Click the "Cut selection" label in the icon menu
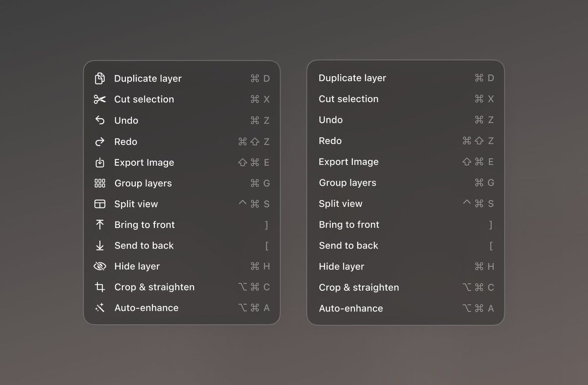Image resolution: width=588 pixels, height=385 pixels. coord(144,100)
